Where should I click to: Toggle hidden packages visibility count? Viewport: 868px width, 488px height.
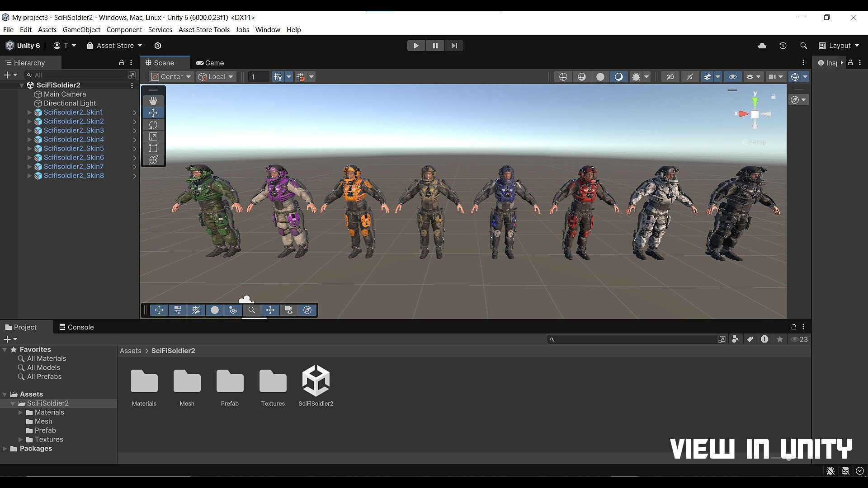pos(799,339)
